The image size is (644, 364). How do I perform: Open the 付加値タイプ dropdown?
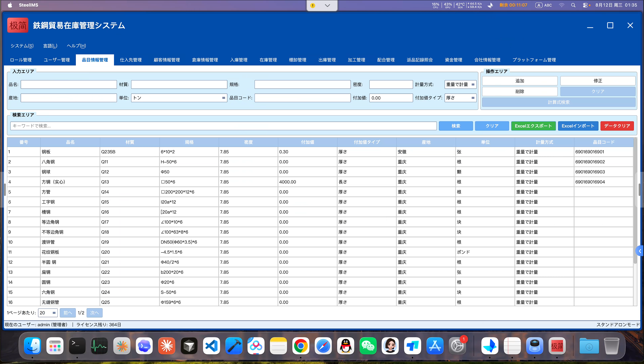pyautogui.click(x=460, y=98)
